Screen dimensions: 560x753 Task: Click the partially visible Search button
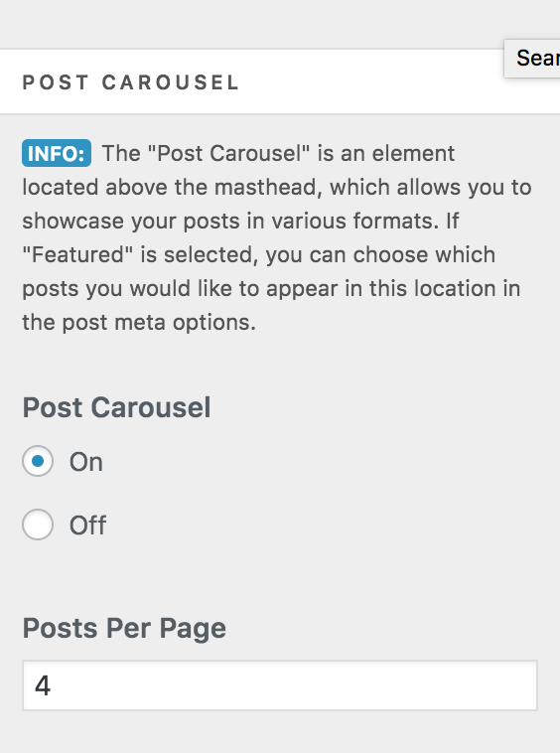(x=532, y=59)
